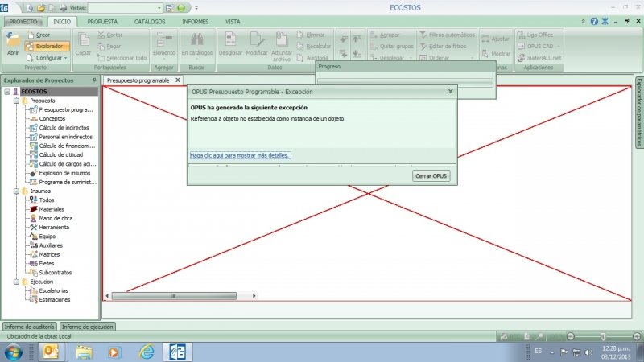Screen dimensions: 644x362
Task: Pin the Explorador de Proyectos panel
Action: point(94,80)
